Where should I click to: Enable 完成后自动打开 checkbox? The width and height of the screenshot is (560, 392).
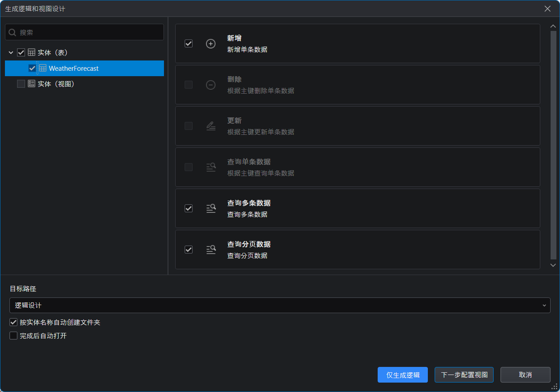point(13,336)
